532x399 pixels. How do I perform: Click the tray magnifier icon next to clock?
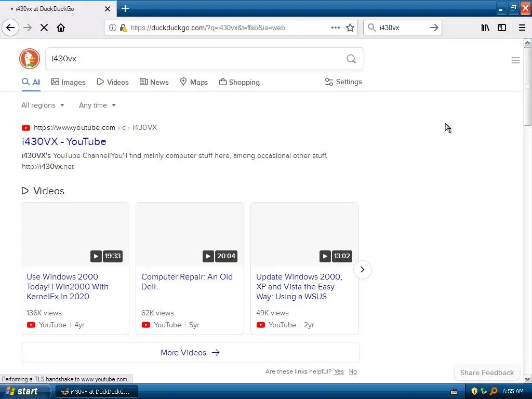pyautogui.click(x=494, y=392)
